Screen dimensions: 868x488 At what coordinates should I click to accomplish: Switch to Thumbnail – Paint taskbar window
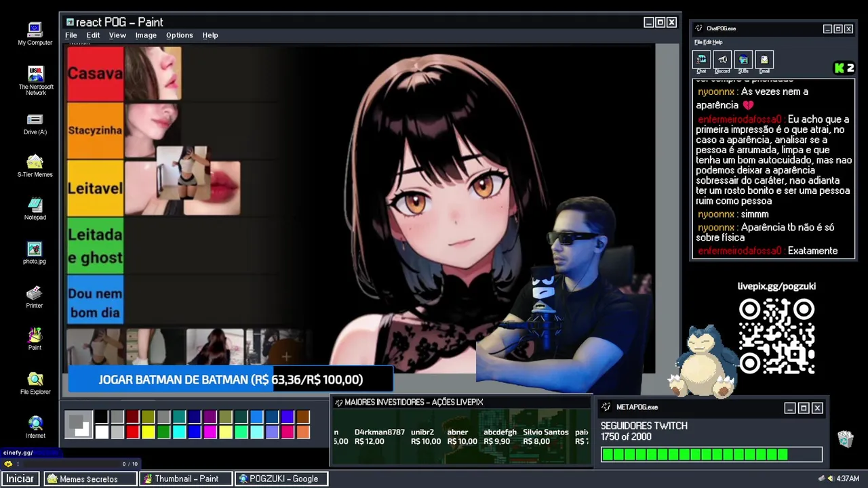point(185,479)
